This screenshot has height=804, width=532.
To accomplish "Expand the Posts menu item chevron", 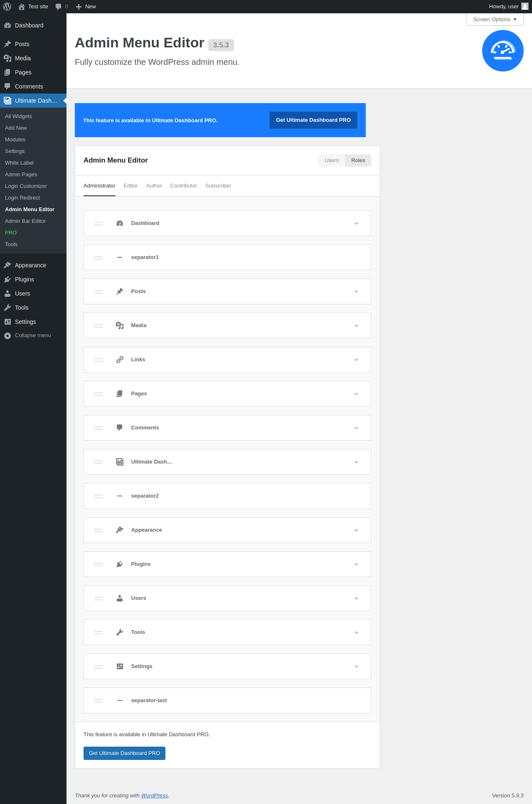I will point(356,291).
